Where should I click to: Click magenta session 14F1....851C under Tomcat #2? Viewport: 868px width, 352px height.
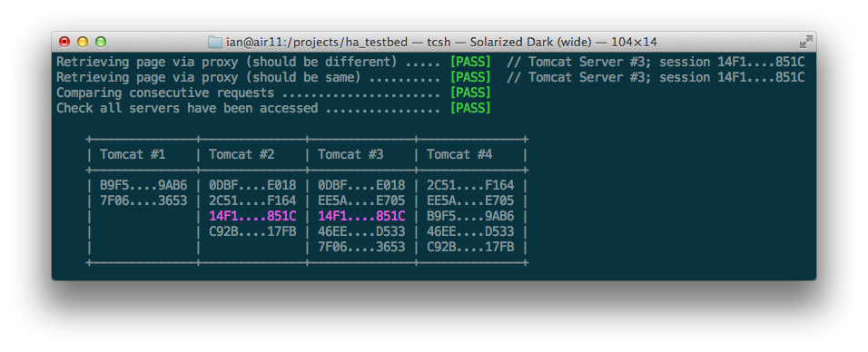252,217
